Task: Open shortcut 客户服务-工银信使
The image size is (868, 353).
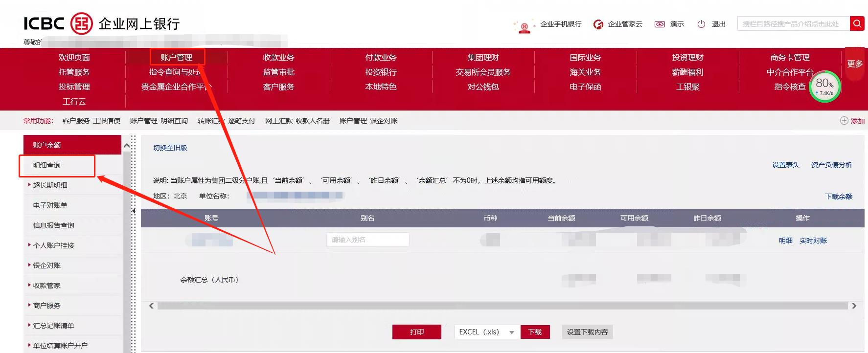Action: point(91,121)
